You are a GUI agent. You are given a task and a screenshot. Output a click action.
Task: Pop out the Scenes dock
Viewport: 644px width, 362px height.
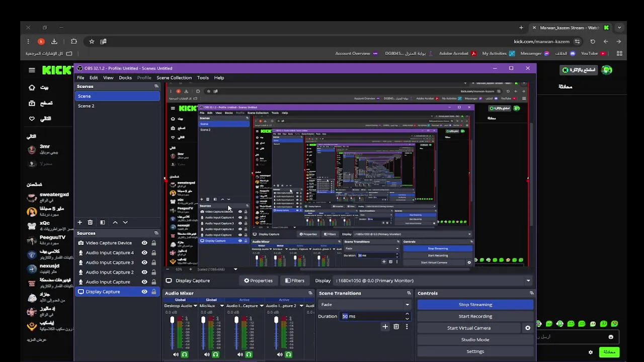point(156,86)
